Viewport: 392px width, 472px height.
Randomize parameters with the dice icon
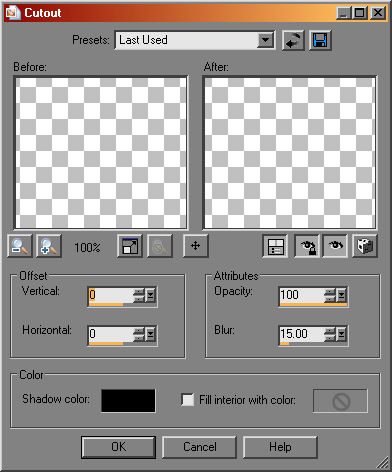tap(365, 246)
